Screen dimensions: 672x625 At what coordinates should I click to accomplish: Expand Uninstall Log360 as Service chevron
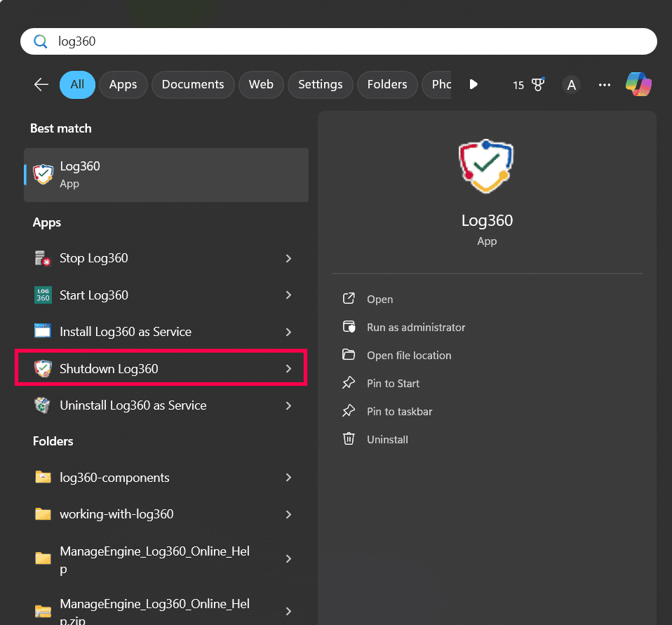coord(288,405)
